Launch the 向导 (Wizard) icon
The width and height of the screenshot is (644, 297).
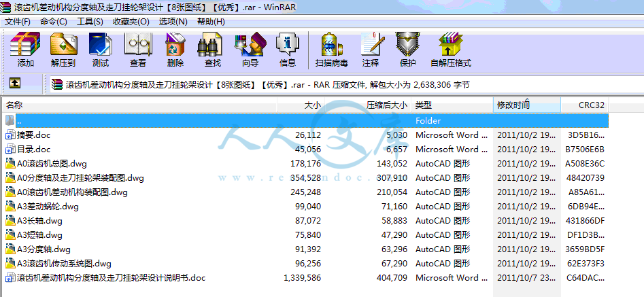(250, 45)
